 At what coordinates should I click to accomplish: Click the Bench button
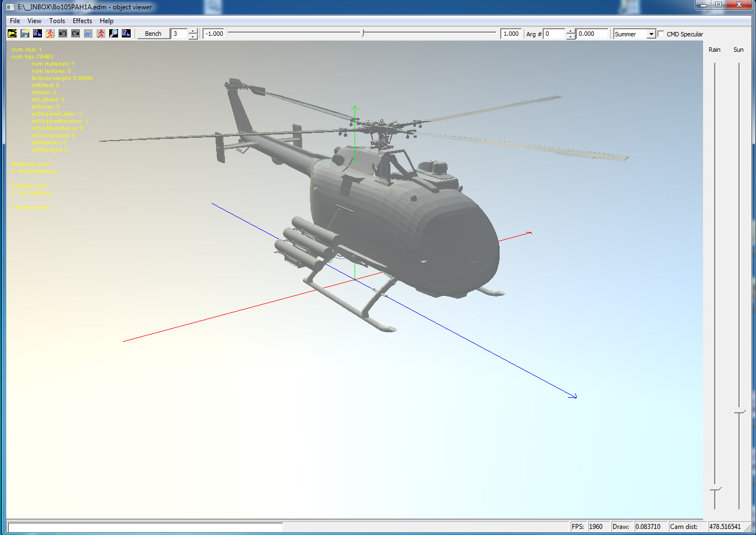tap(153, 34)
